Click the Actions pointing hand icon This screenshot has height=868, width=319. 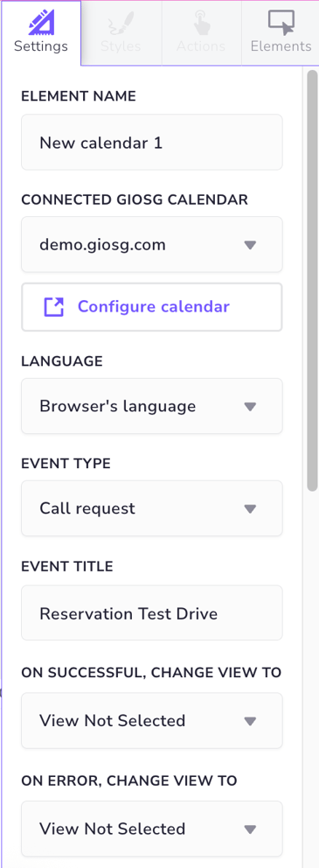[x=201, y=22]
